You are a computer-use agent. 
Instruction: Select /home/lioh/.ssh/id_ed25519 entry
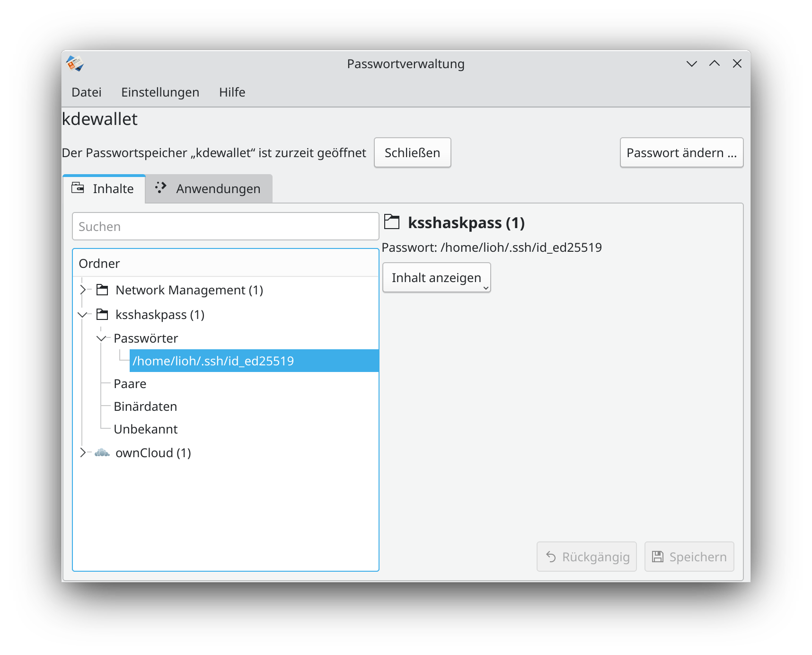254,361
